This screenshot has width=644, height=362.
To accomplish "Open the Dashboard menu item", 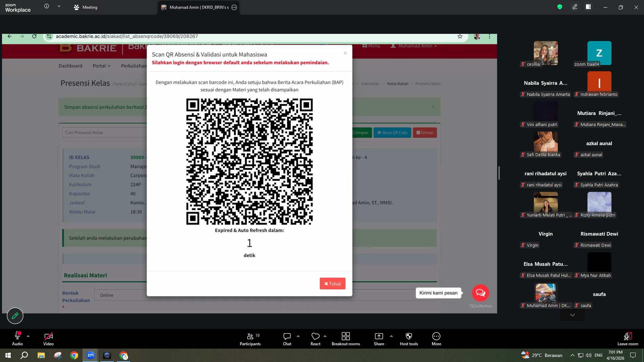I will pos(70,66).
